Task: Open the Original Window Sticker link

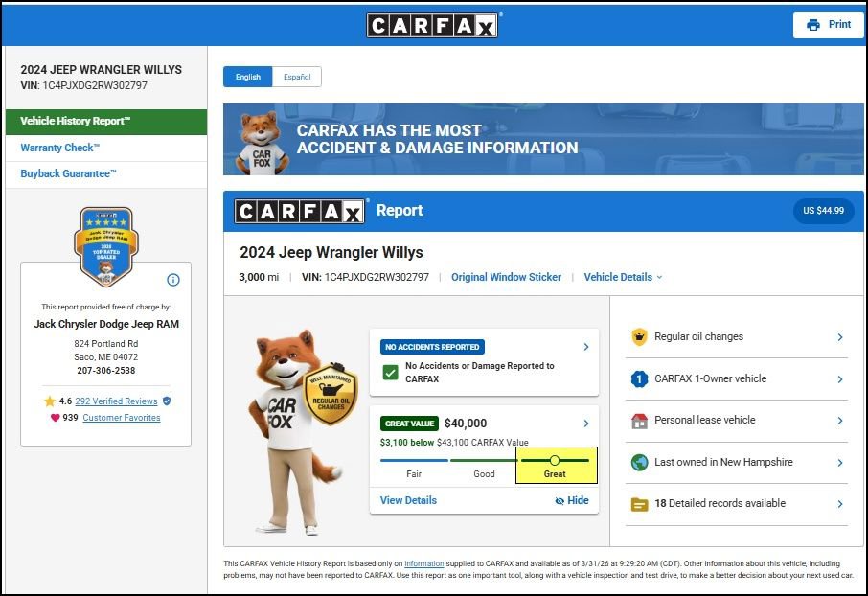Action: click(x=506, y=277)
